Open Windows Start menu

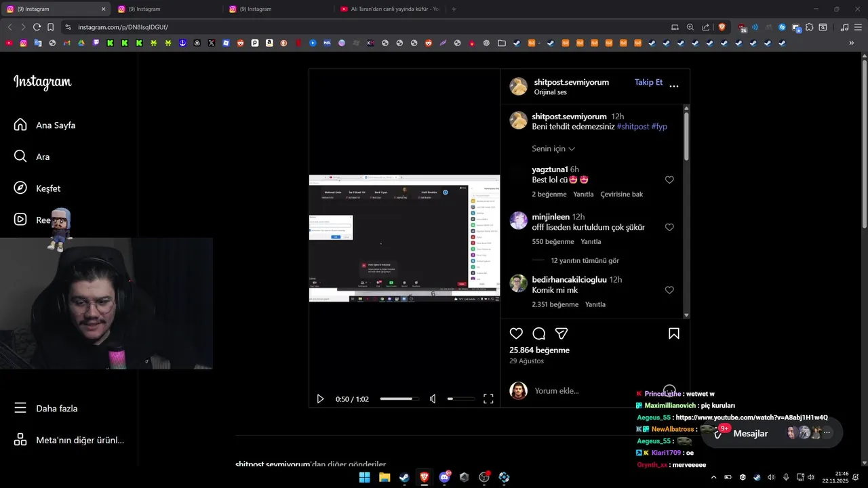pyautogui.click(x=364, y=477)
